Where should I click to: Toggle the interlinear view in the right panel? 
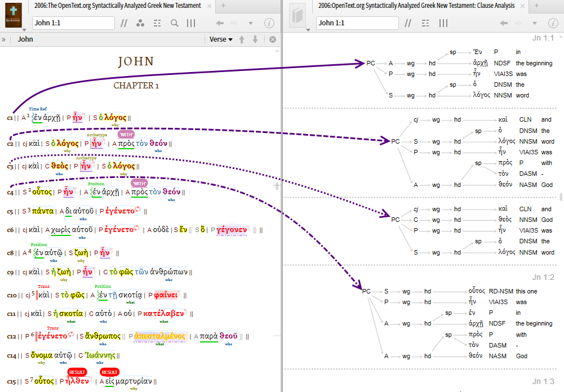(x=425, y=23)
